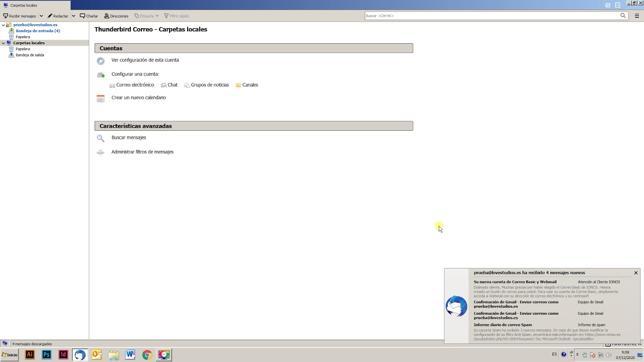Open calendar icon in top-right title bar

[x=608, y=5]
